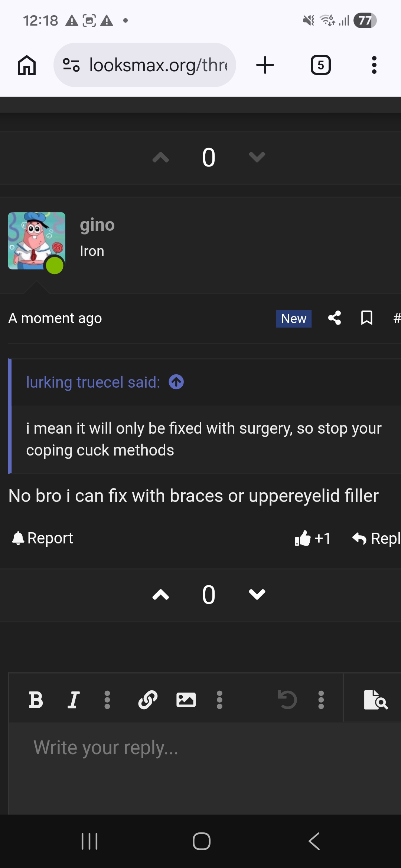Bookmark gino's post

(x=366, y=318)
